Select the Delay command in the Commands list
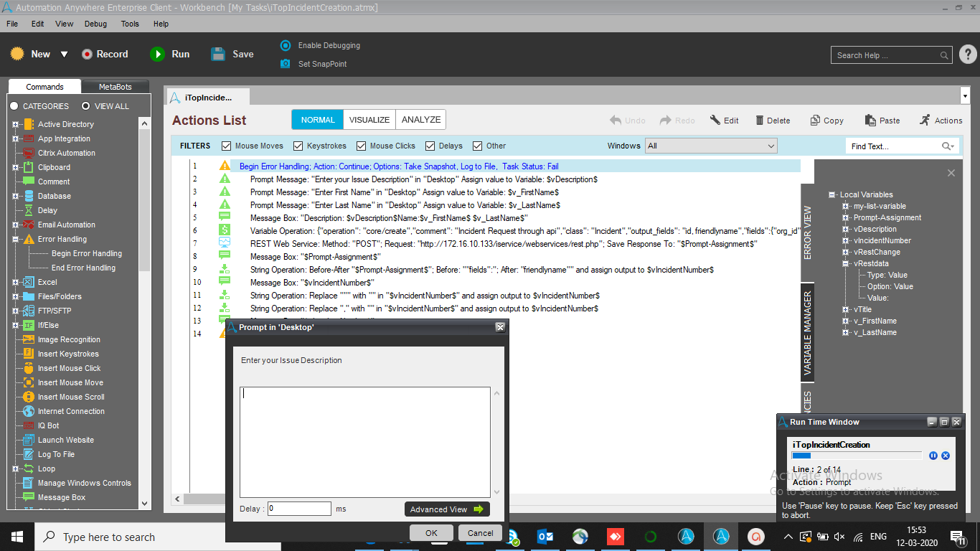 coord(47,210)
